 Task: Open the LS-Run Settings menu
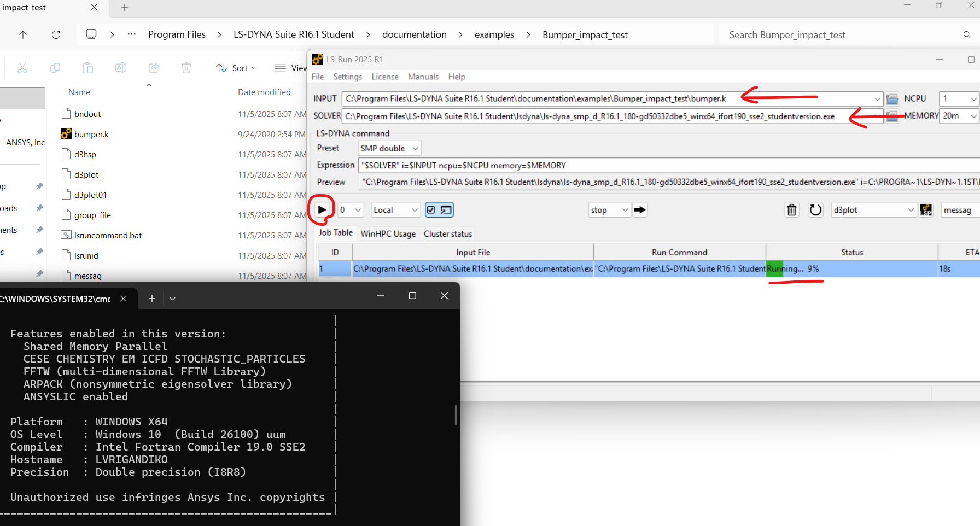coord(348,77)
